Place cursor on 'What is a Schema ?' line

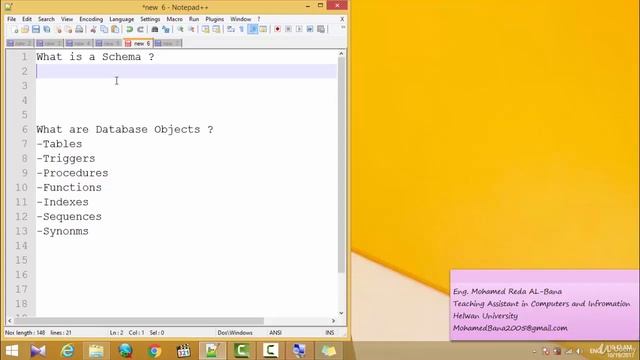pos(95,57)
